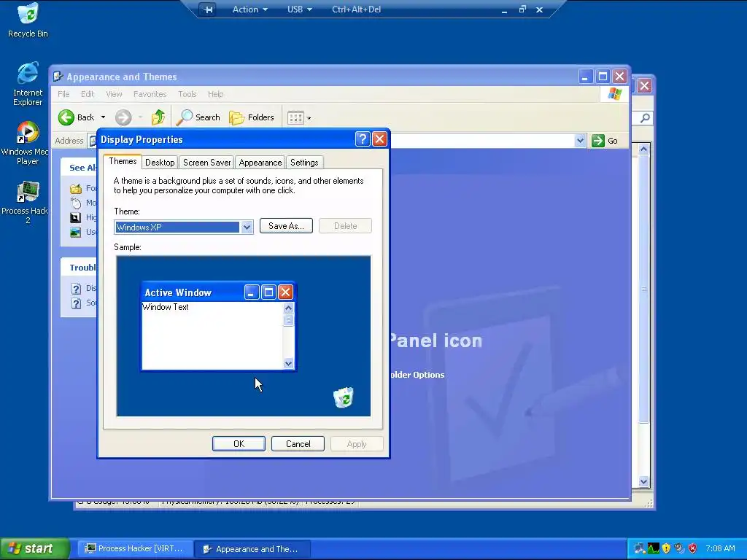Click the User picture icon in See Also
Image resolution: width=747 pixels, height=560 pixels.
pos(76,232)
